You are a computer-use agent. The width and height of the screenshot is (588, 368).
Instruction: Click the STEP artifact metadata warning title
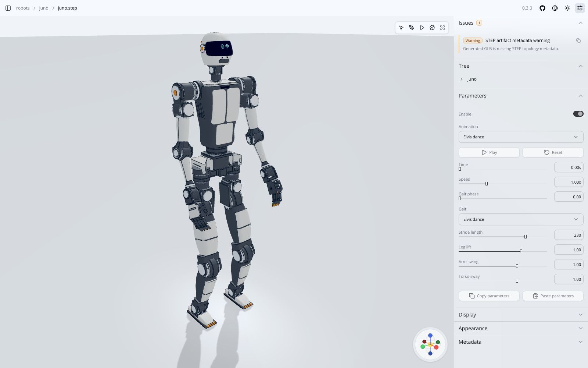[x=517, y=40]
